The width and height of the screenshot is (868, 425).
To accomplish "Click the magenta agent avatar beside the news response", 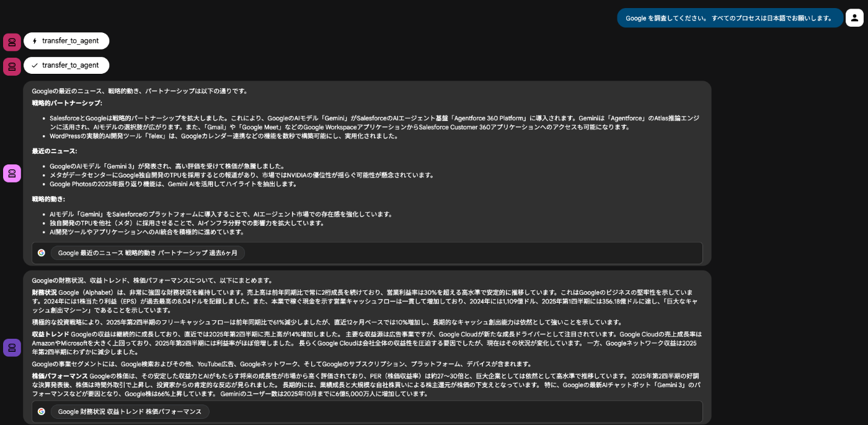I will (x=12, y=173).
